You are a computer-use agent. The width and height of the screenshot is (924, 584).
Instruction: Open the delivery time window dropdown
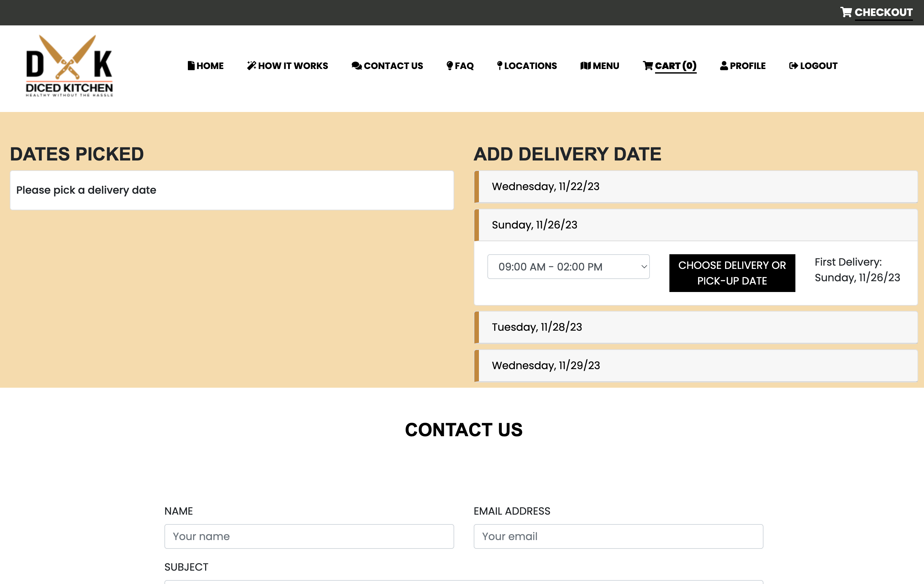point(568,267)
